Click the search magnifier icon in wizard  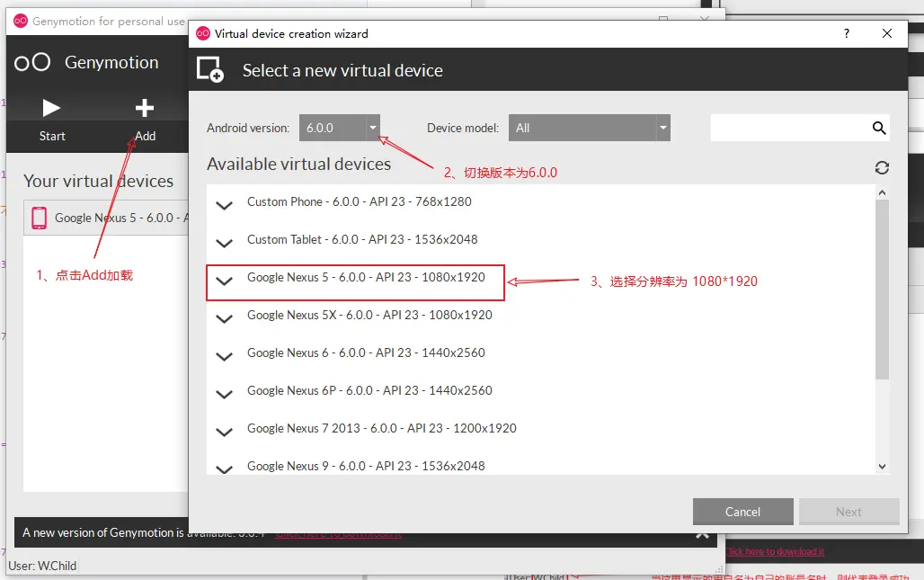879,128
